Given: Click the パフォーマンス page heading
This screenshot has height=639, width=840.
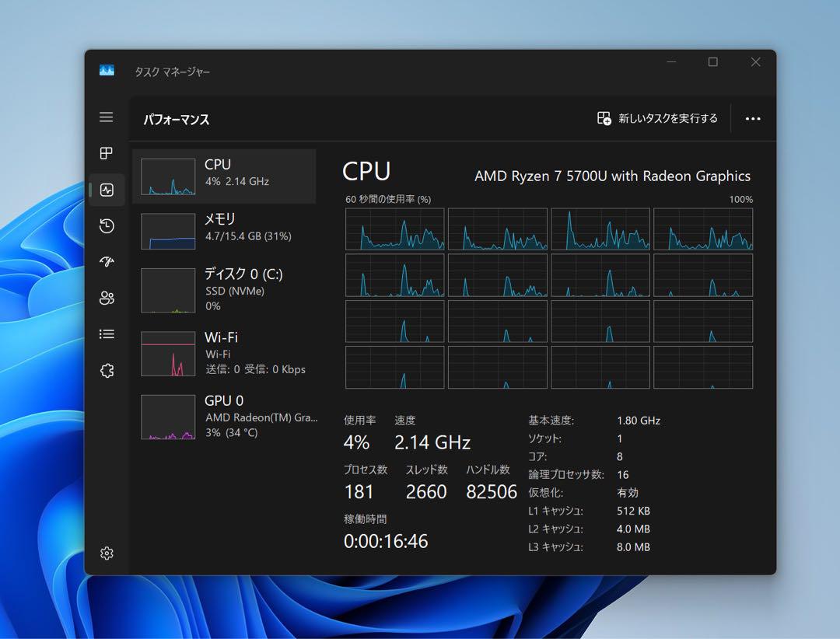Looking at the screenshot, I should 177,120.
